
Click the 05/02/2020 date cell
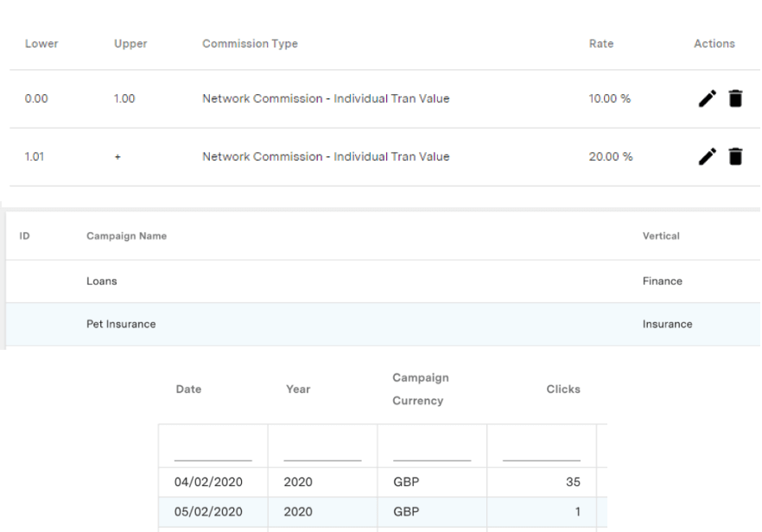click(208, 511)
